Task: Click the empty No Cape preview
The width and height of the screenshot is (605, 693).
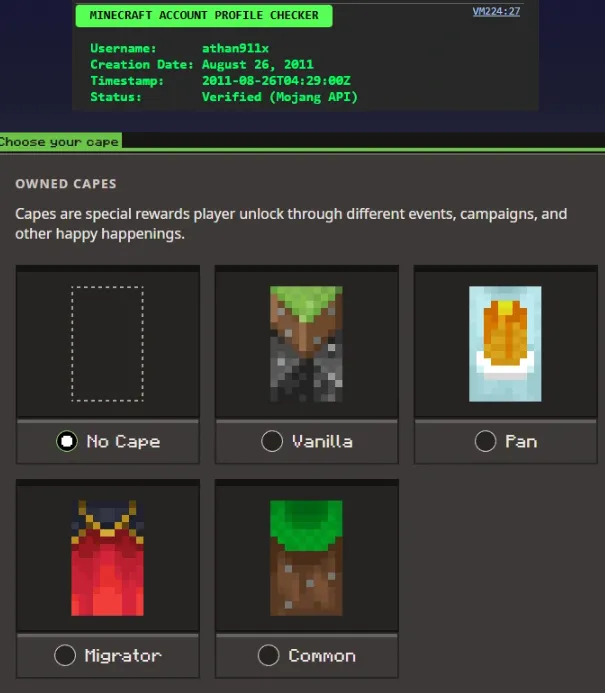Action: pyautogui.click(x=107, y=344)
